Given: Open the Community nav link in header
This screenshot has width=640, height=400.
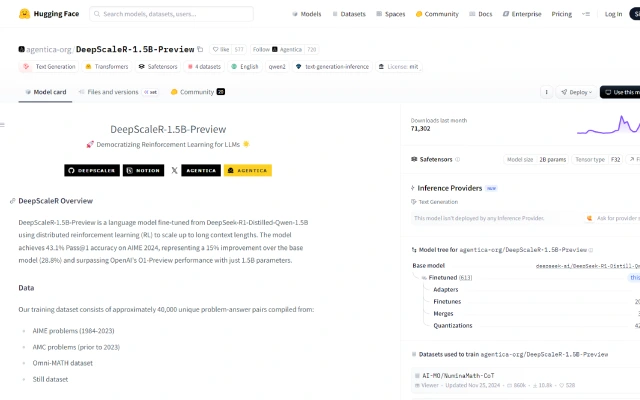Looking at the screenshot, I should click(437, 14).
